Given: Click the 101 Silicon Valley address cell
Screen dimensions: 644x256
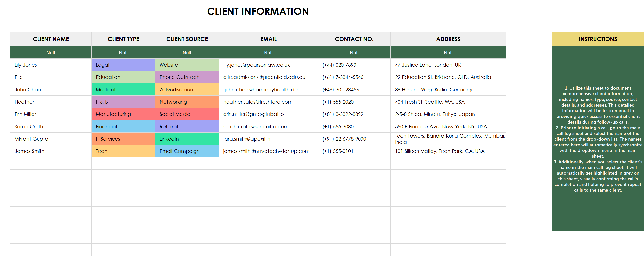Looking at the screenshot, I should click(448, 151).
